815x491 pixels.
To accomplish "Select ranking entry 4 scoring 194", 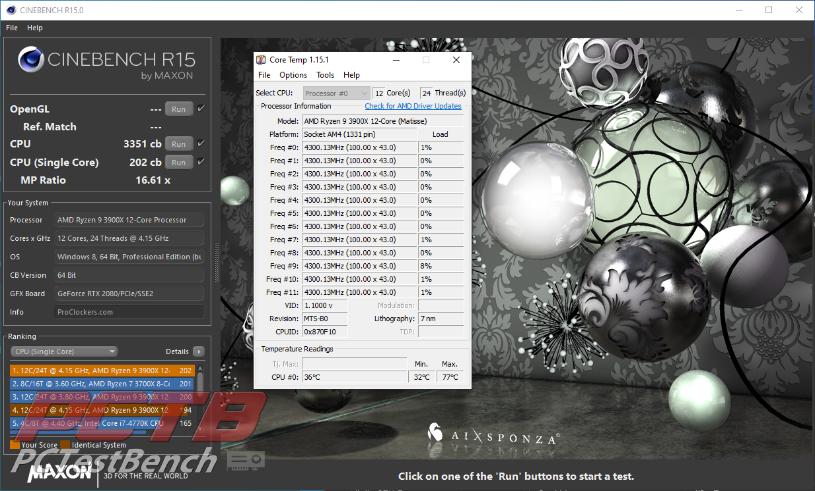I will pyautogui.click(x=102, y=410).
